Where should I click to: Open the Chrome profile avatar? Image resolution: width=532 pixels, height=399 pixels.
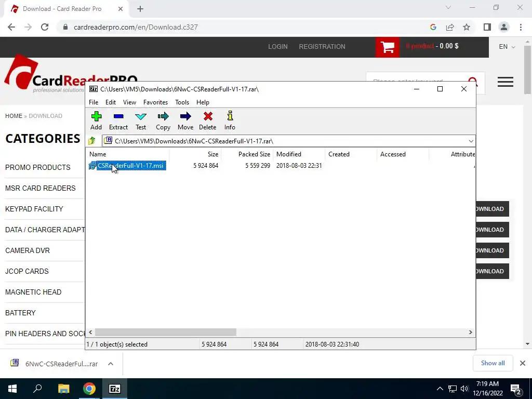[x=504, y=27]
